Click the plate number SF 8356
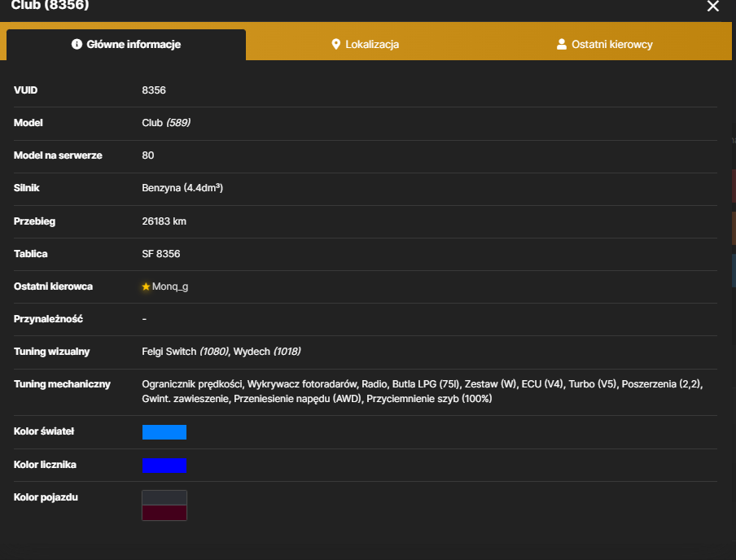 161,254
